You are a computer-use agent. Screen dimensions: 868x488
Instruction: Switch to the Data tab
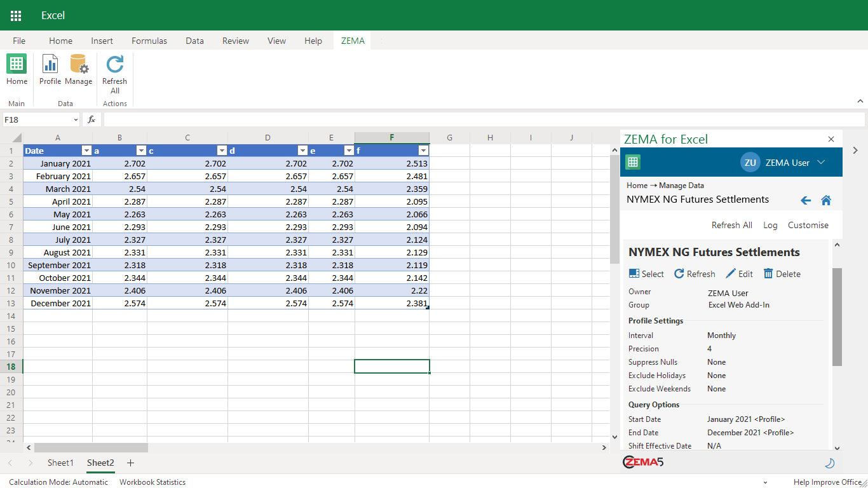pyautogui.click(x=194, y=41)
